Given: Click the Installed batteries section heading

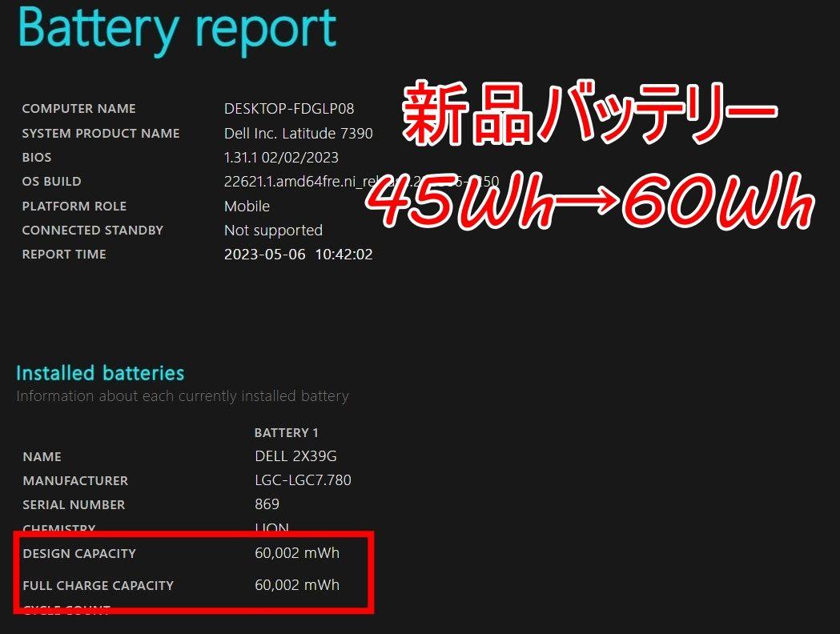Looking at the screenshot, I should click(x=100, y=373).
